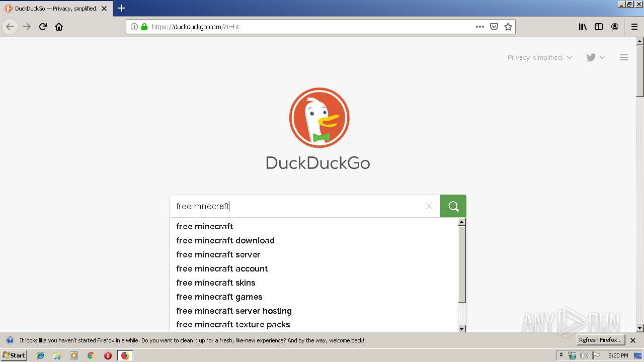Click the volume speaker tray icon

tap(584, 355)
